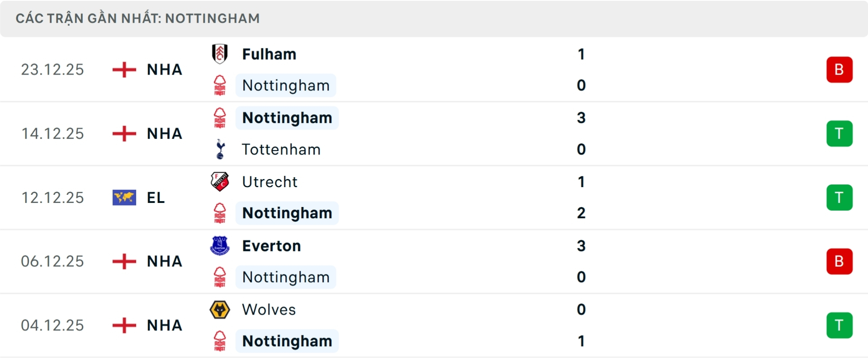Image resolution: width=868 pixels, height=358 pixels.
Task: Select the Everton team name text
Action: pyautogui.click(x=271, y=246)
